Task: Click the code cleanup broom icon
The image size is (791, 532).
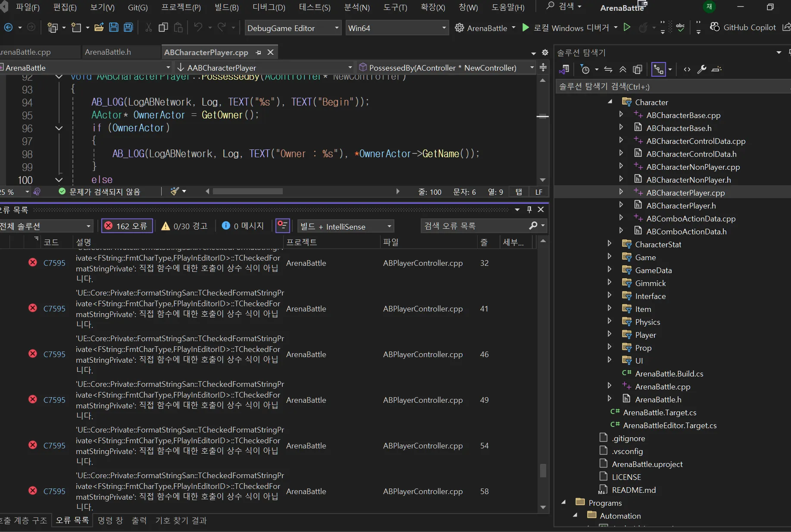Action: 175,191
